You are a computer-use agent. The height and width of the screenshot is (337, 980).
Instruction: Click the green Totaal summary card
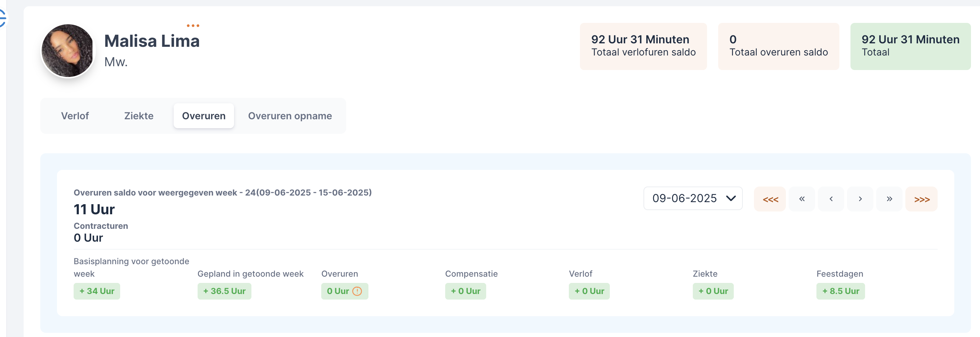click(911, 46)
